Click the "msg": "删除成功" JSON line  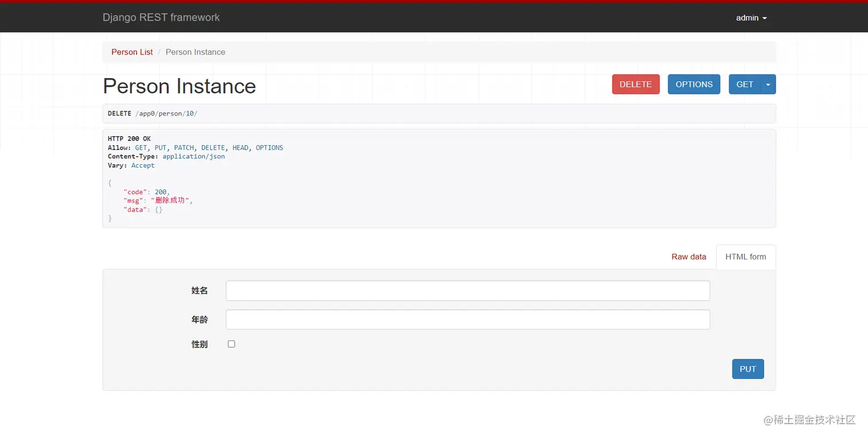(x=158, y=201)
